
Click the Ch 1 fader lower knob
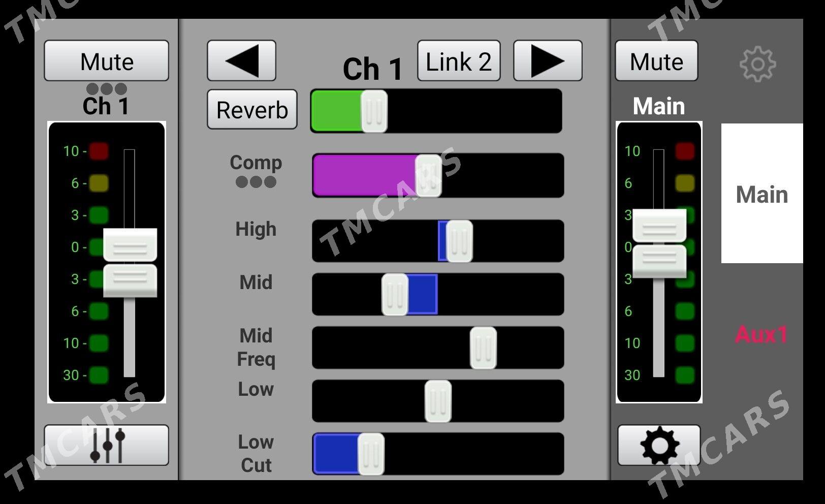pyautogui.click(x=130, y=280)
